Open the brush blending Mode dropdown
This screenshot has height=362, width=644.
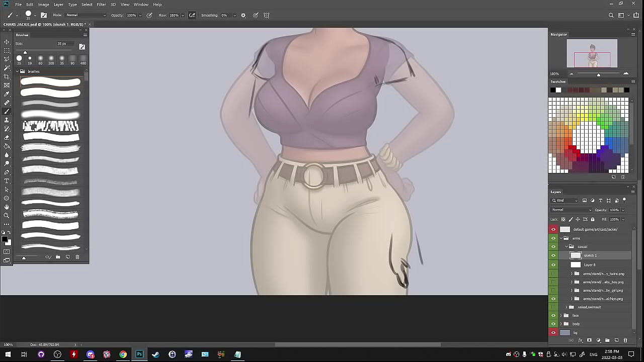[x=86, y=16]
